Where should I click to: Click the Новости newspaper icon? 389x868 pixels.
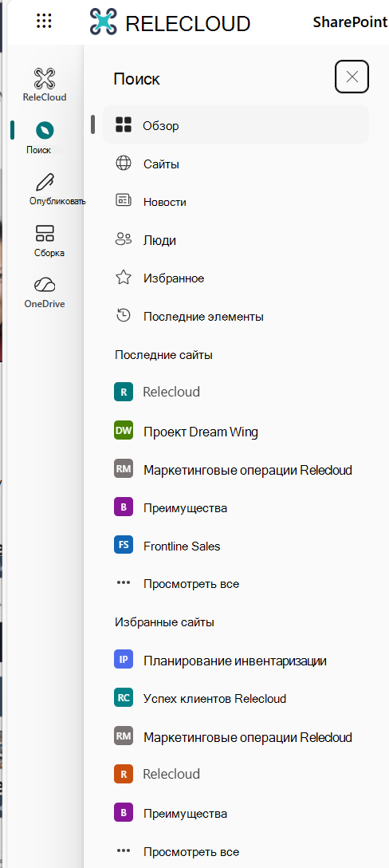pos(123,200)
